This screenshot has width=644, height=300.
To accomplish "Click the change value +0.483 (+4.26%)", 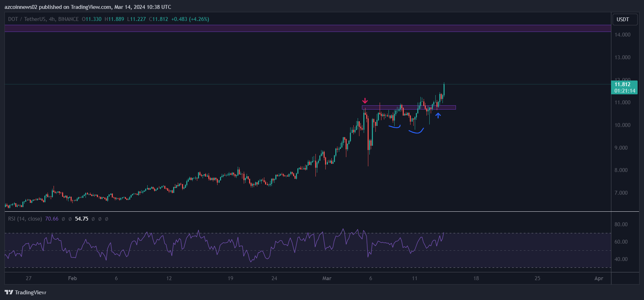I will click(190, 19).
